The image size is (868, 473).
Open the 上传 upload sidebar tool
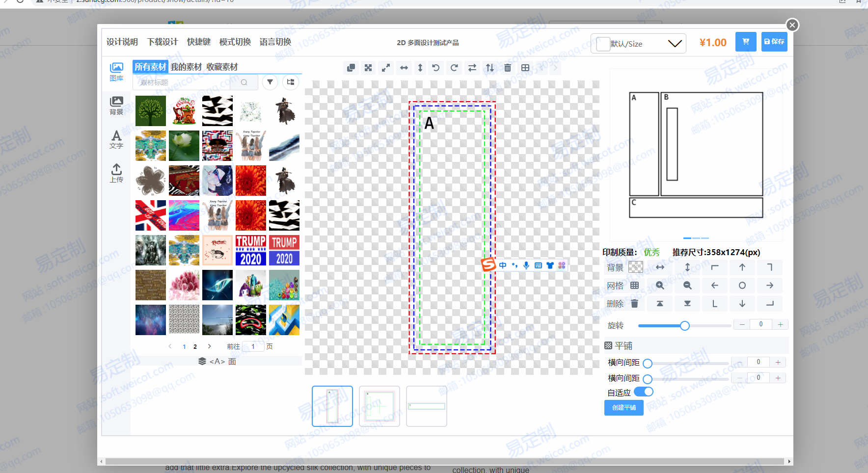tap(116, 173)
